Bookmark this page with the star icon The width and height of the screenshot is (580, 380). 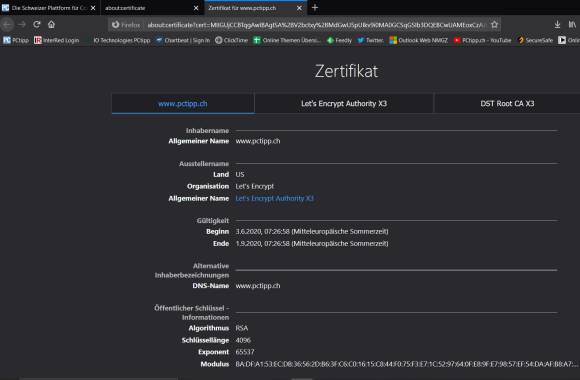pos(495,25)
